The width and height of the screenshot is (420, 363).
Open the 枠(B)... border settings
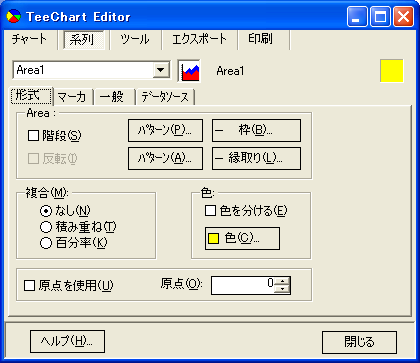(x=256, y=130)
